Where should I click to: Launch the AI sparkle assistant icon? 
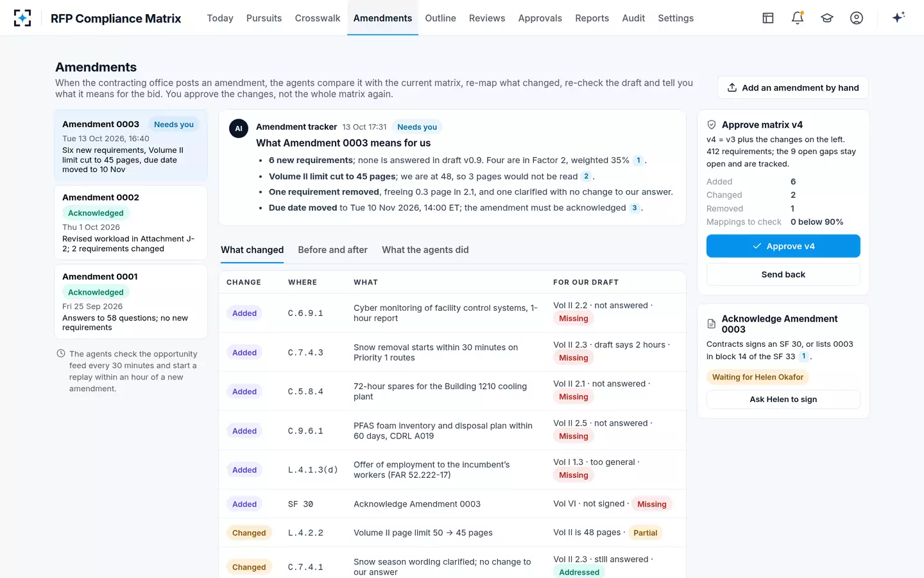tap(898, 17)
